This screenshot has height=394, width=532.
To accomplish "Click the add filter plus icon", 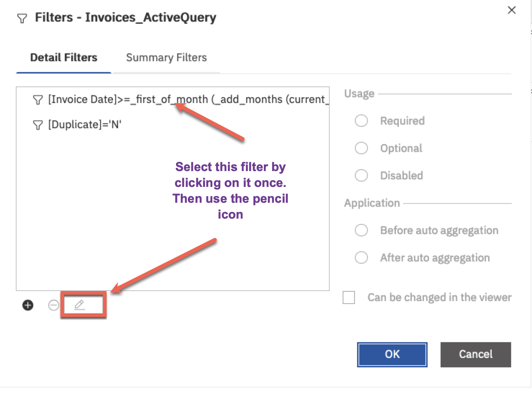I will coord(28,305).
